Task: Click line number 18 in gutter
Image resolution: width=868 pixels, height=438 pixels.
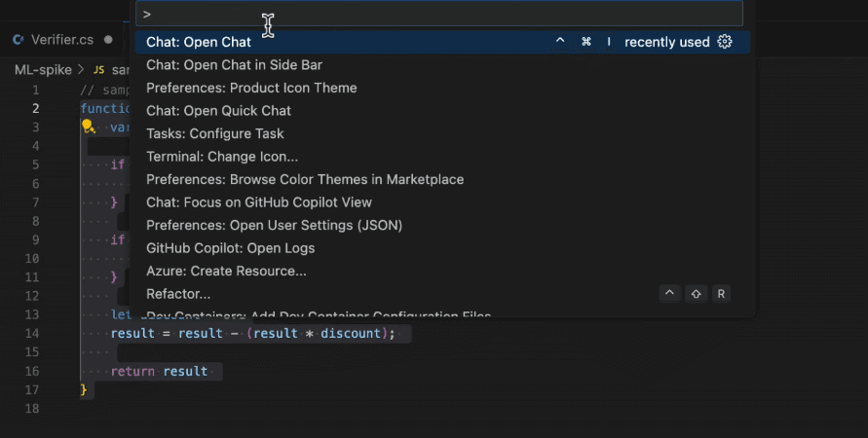Action: 32,408
